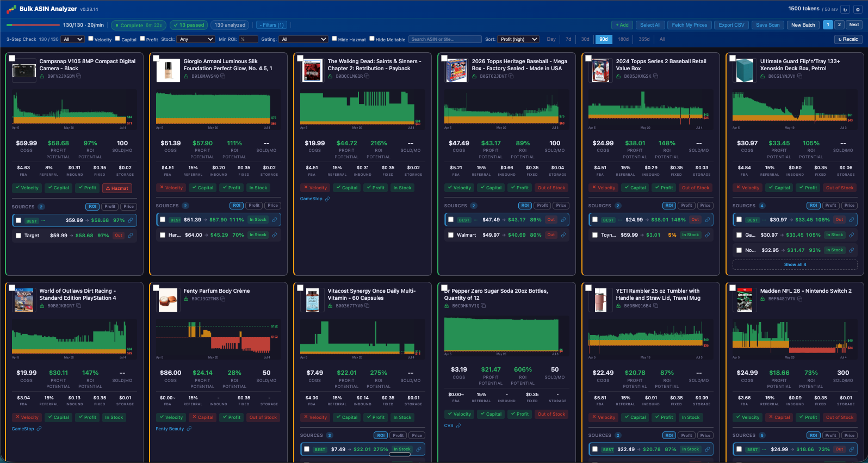Sort Giorgio Armani sources by Price

[273, 206]
